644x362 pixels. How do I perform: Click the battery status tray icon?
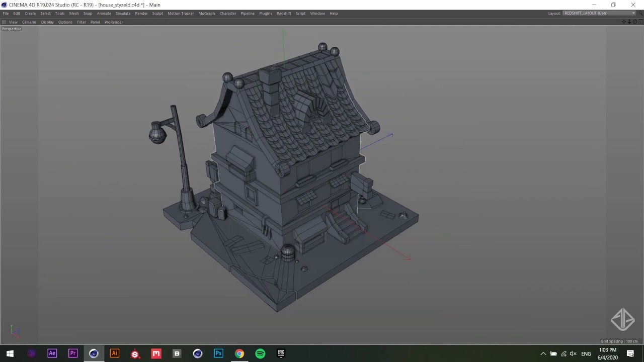(553, 354)
